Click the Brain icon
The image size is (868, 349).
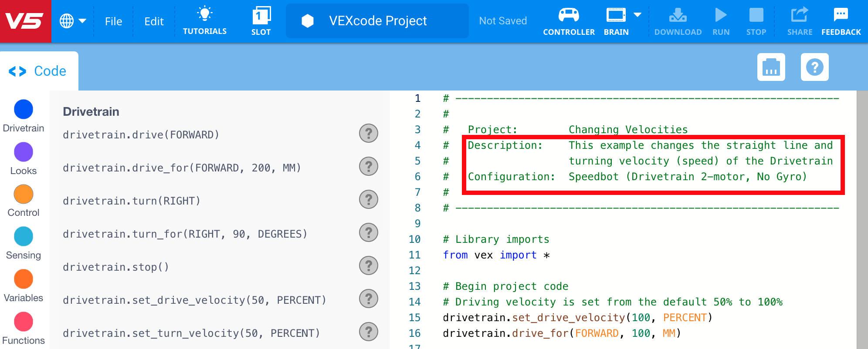(615, 17)
